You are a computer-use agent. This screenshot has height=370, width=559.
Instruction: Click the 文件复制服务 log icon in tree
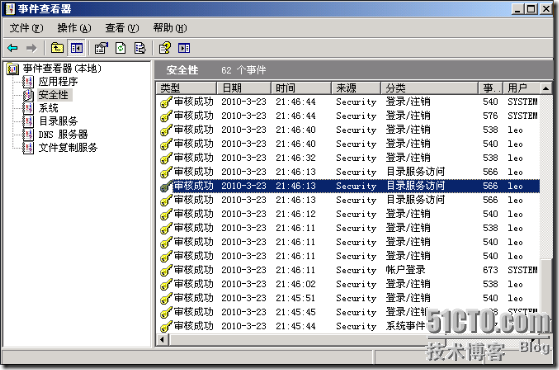(28, 148)
